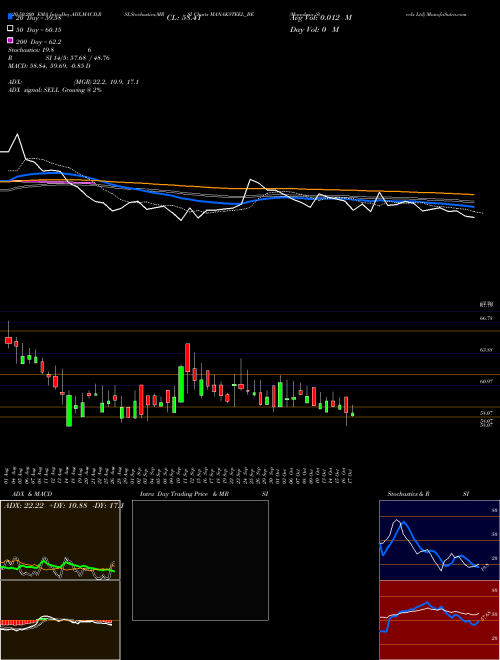The width and height of the screenshot is (500, 660).
Task: Click the 'Stochastics & R' panel heading
Action: (x=408, y=494)
